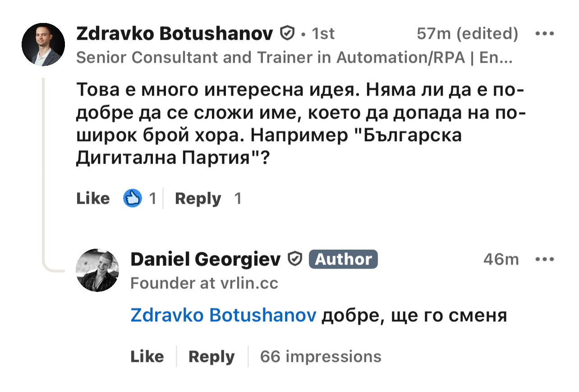Open Zdravko Botushanov's profile picture

click(x=43, y=45)
